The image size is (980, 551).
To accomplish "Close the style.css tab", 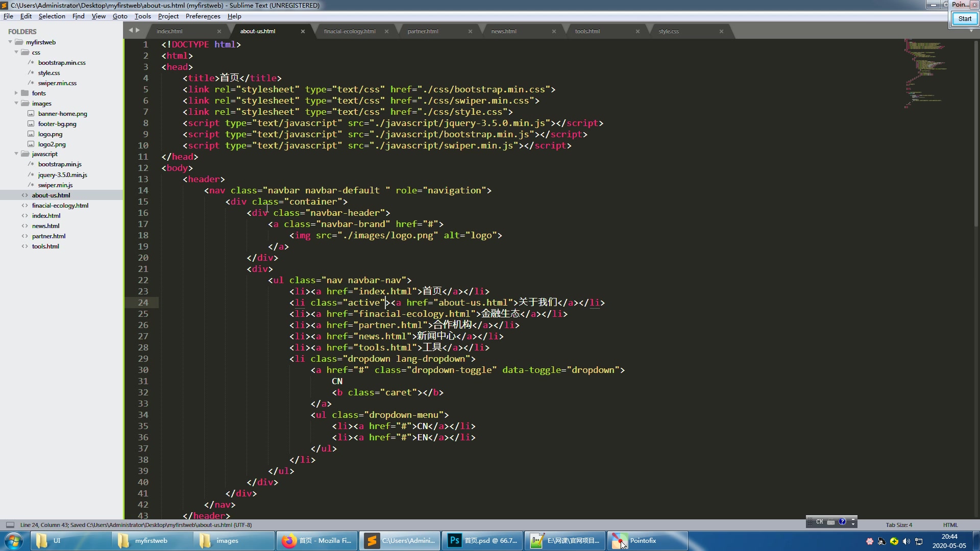I will click(721, 31).
